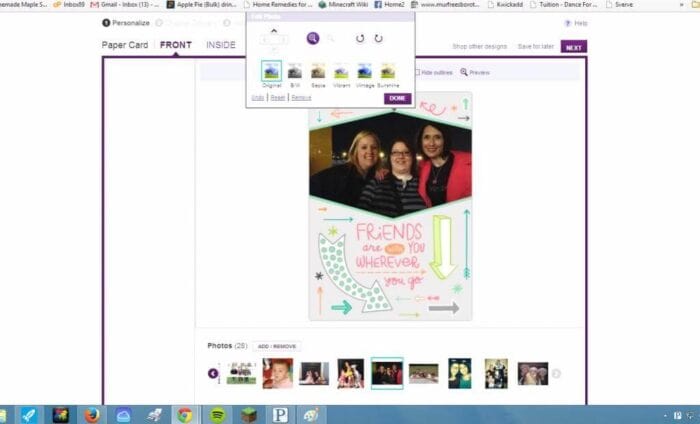Open the Apple Pie bookmark
700x424 pixels.
pos(201,4)
